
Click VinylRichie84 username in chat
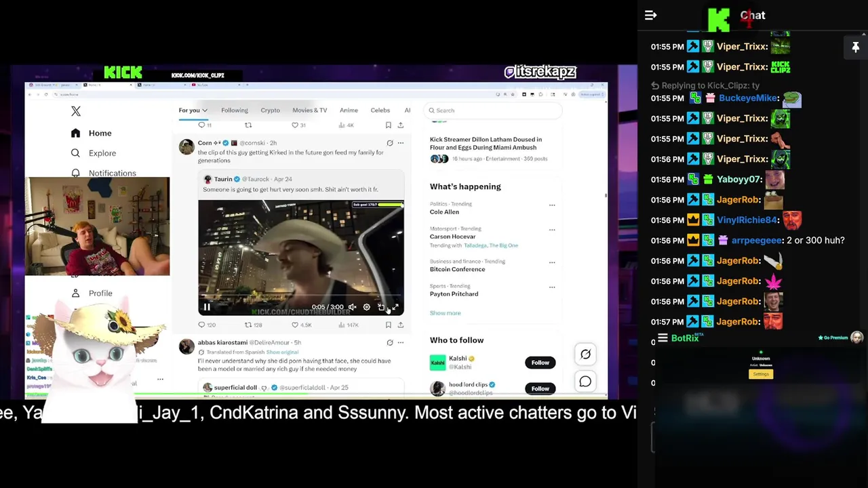747,220
